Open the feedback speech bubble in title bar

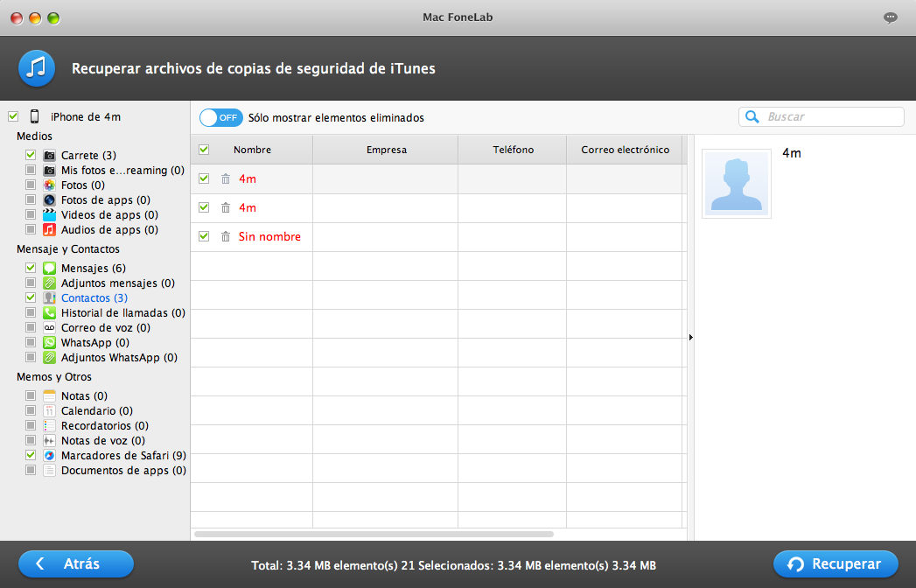(891, 17)
